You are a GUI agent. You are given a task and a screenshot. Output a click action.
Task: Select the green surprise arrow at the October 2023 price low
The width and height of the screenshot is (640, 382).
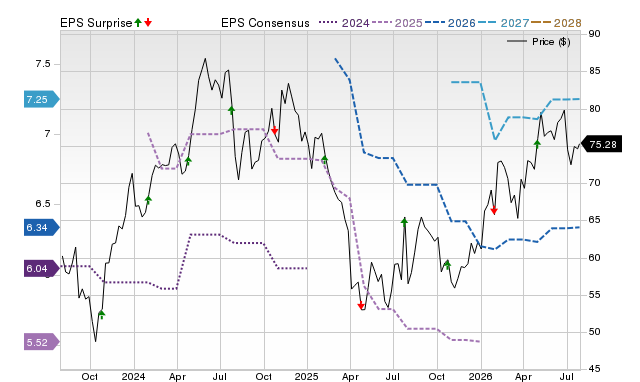(x=102, y=314)
